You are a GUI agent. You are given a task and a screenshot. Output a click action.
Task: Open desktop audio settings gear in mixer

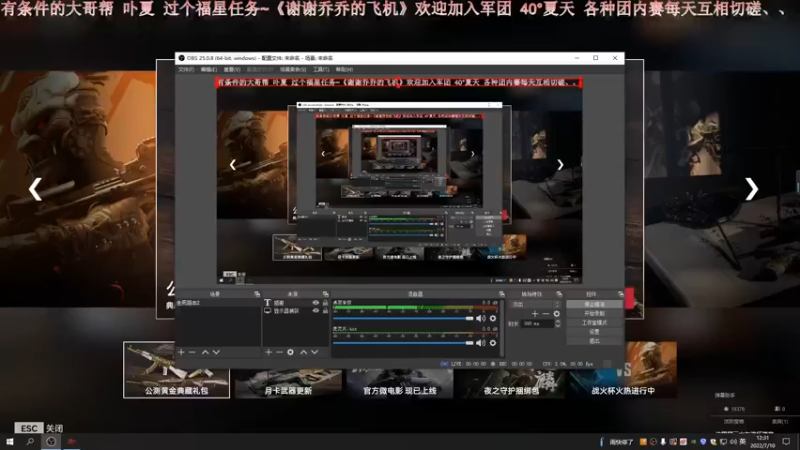[493, 318]
